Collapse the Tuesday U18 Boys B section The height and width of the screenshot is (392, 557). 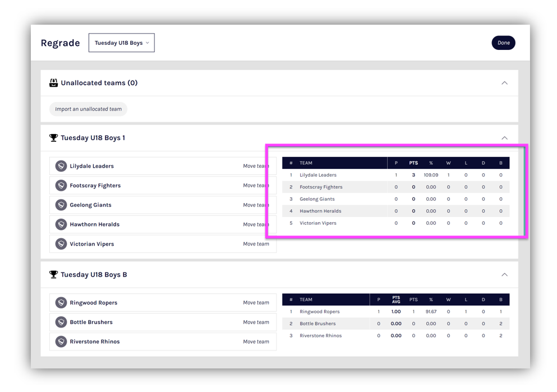pos(504,274)
